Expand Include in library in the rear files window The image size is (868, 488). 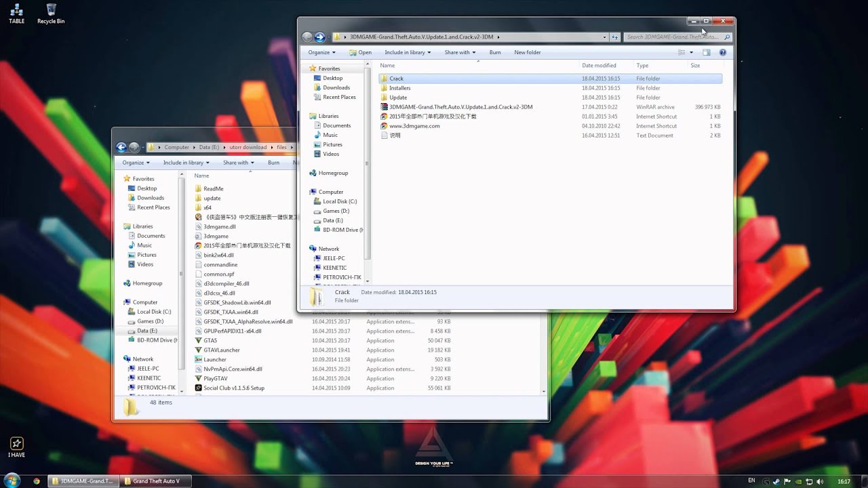(x=186, y=163)
